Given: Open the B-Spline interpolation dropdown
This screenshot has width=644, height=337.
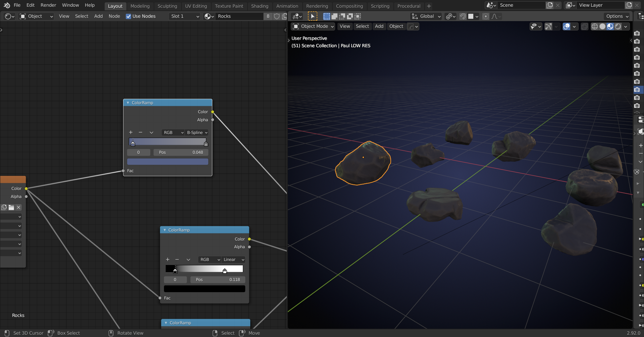Looking at the screenshot, I should pos(197,133).
